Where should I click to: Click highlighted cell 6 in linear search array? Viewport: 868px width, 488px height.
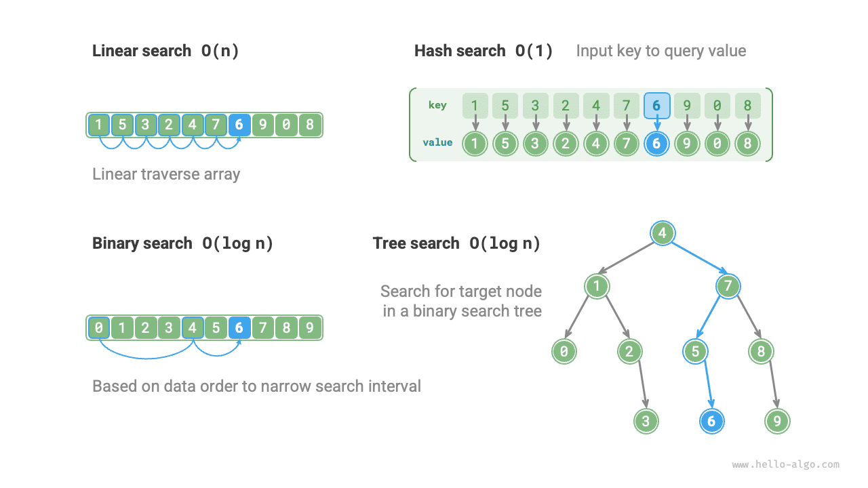point(239,125)
